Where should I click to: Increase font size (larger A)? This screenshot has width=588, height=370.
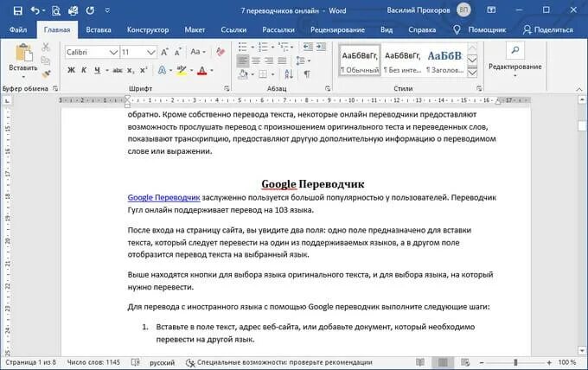(x=164, y=52)
